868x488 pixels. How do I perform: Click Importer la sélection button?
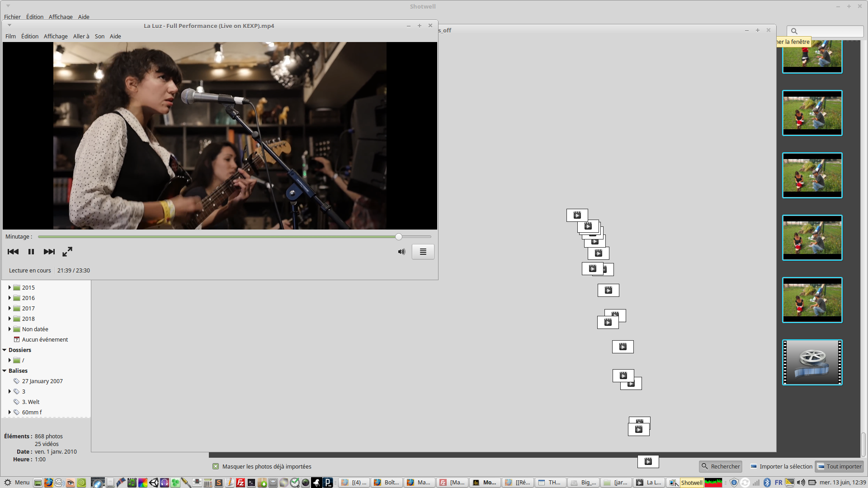(781, 466)
